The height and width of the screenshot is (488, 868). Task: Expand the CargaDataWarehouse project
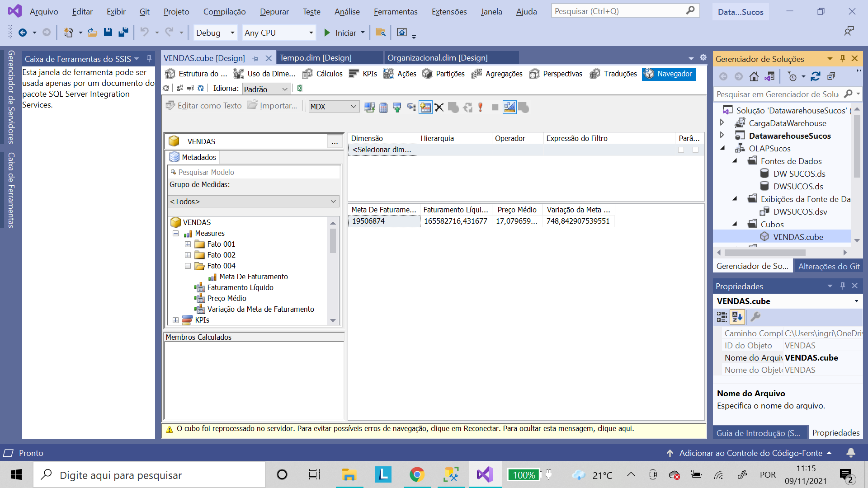pos(722,122)
